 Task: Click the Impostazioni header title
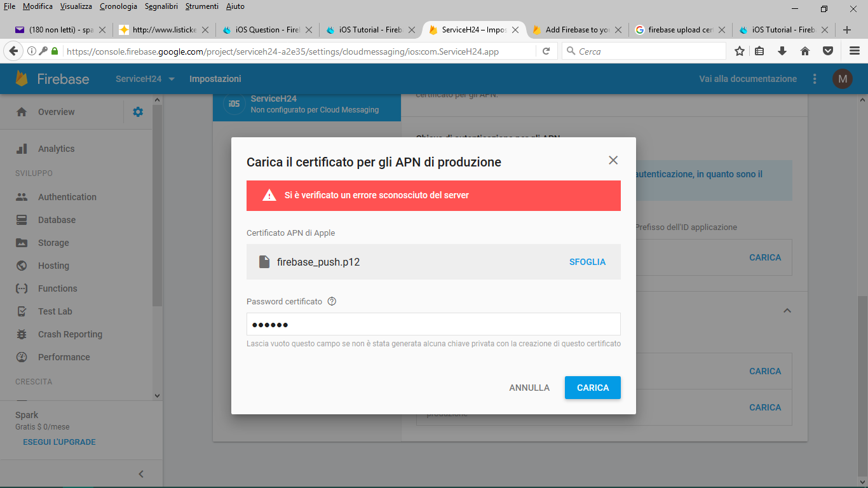(215, 79)
